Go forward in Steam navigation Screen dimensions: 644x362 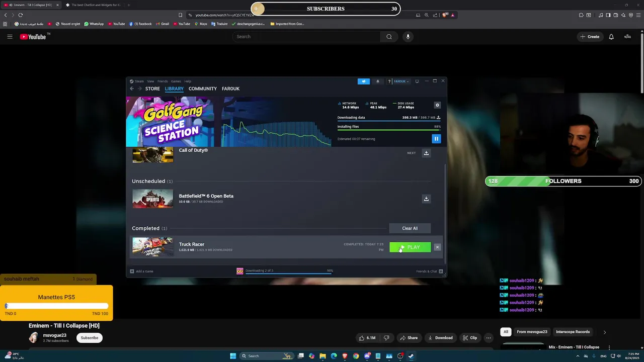tap(139, 88)
